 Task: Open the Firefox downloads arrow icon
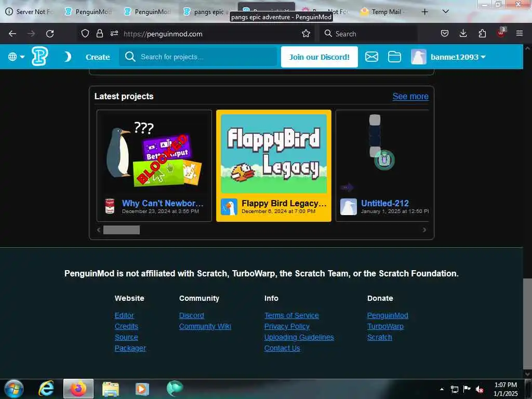click(x=463, y=34)
